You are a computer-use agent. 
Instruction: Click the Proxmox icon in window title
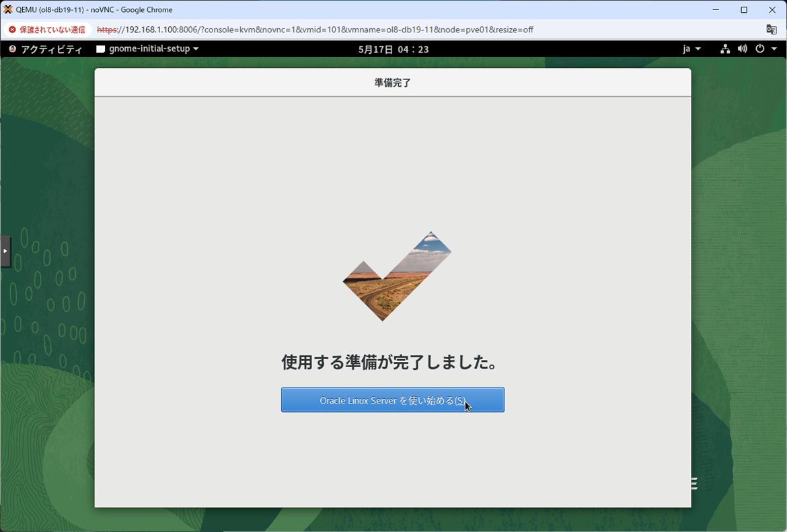coord(8,9)
